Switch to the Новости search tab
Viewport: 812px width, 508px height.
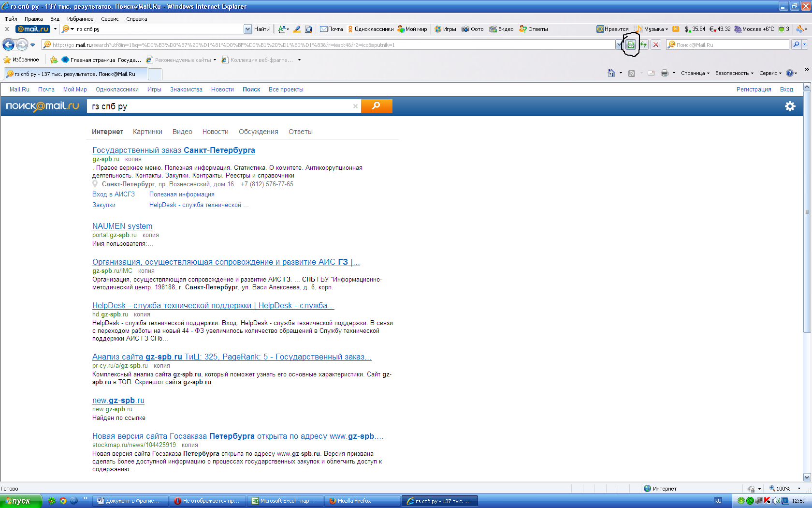point(215,132)
